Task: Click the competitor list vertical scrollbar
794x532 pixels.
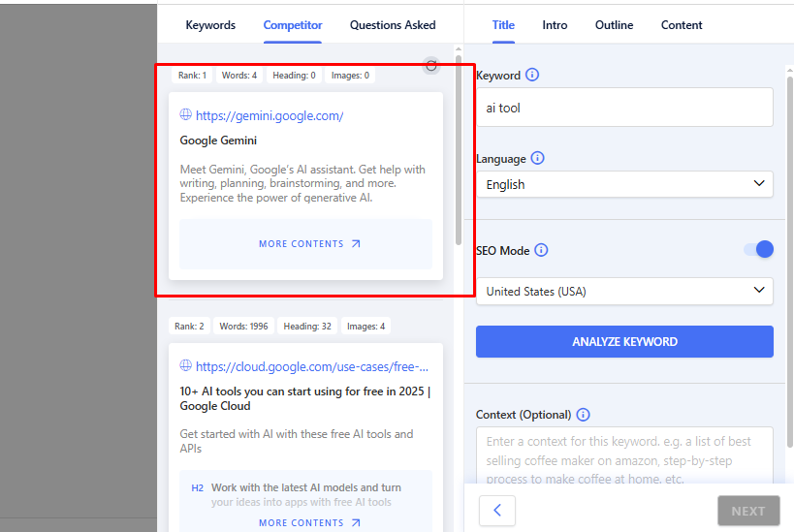Action: (x=459, y=145)
